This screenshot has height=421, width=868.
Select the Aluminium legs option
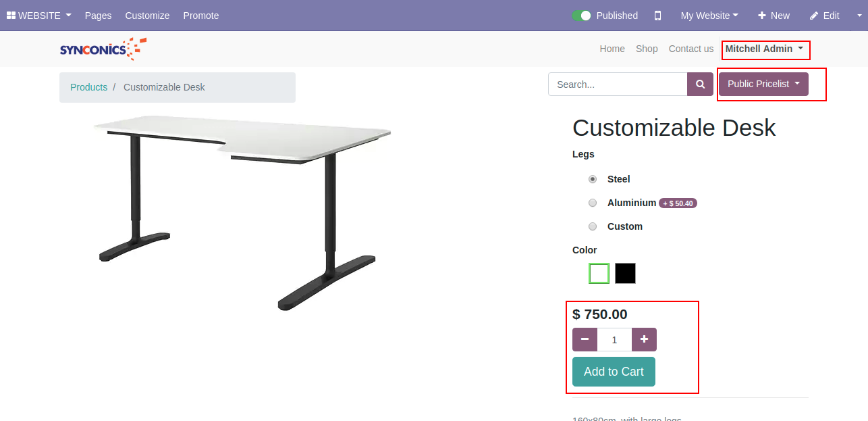click(593, 203)
